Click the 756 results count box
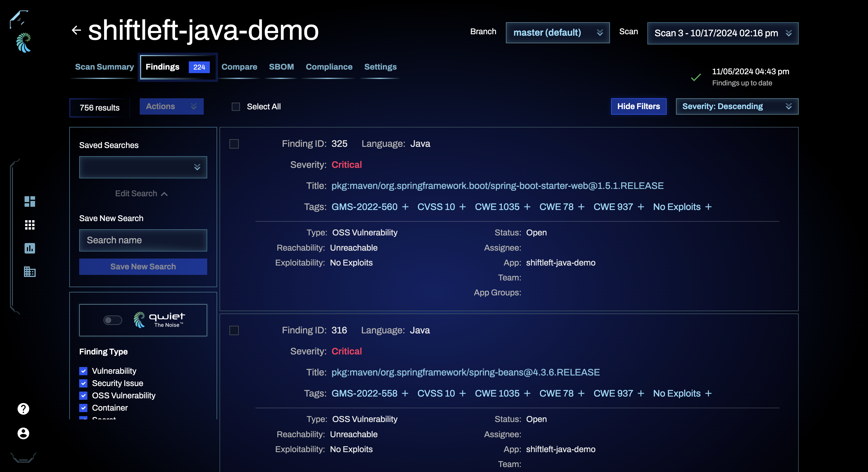Screen dimensions: 868x472 100,108
